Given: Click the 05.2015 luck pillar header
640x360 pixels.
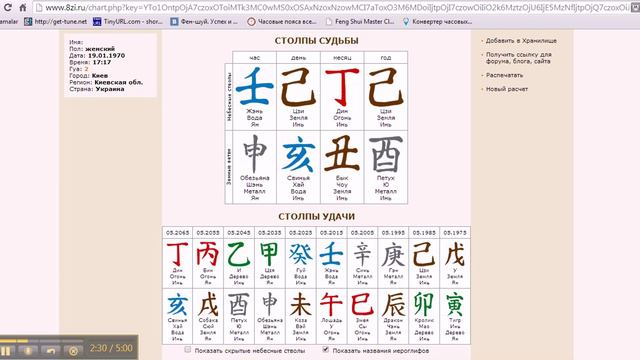Looking at the screenshot, I should (331, 233).
